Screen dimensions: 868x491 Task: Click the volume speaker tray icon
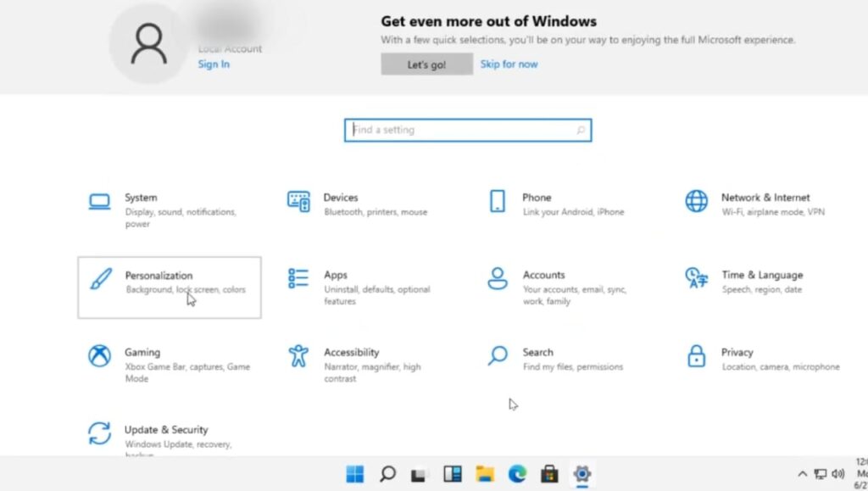pyautogui.click(x=838, y=474)
